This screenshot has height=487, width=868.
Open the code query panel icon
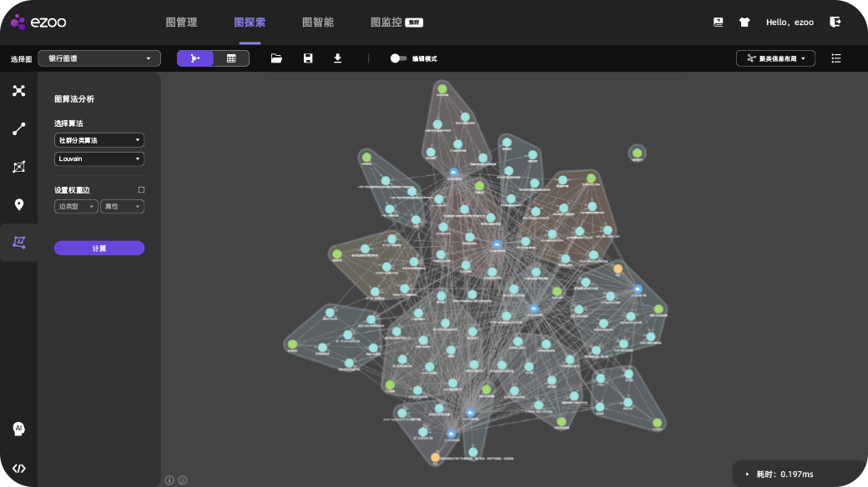18,469
